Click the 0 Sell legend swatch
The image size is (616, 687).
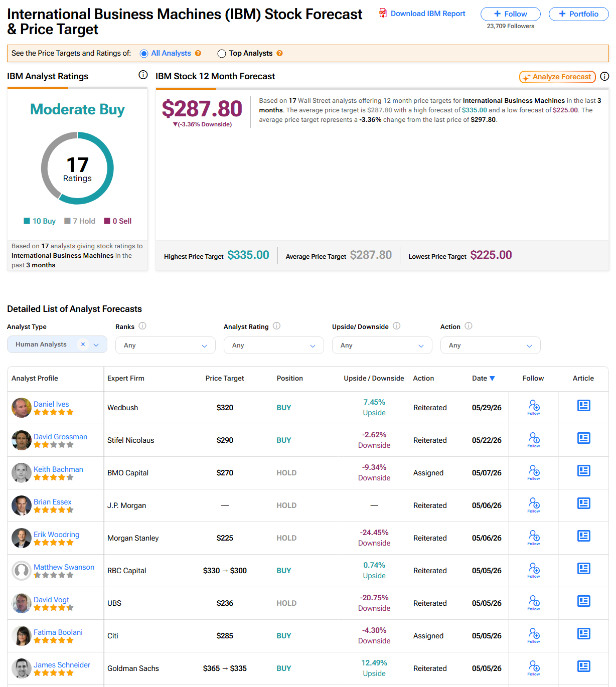(x=107, y=221)
